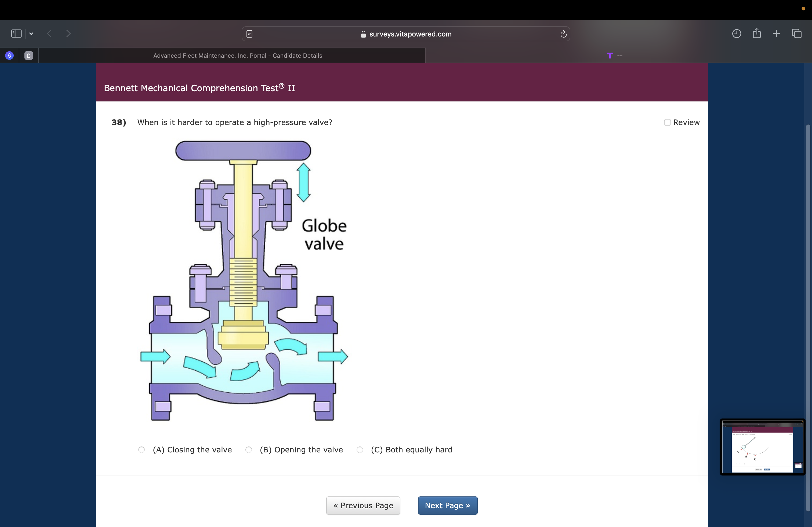812x527 pixels.
Task: Switch to the tab labeled with T --
Action: 615,56
